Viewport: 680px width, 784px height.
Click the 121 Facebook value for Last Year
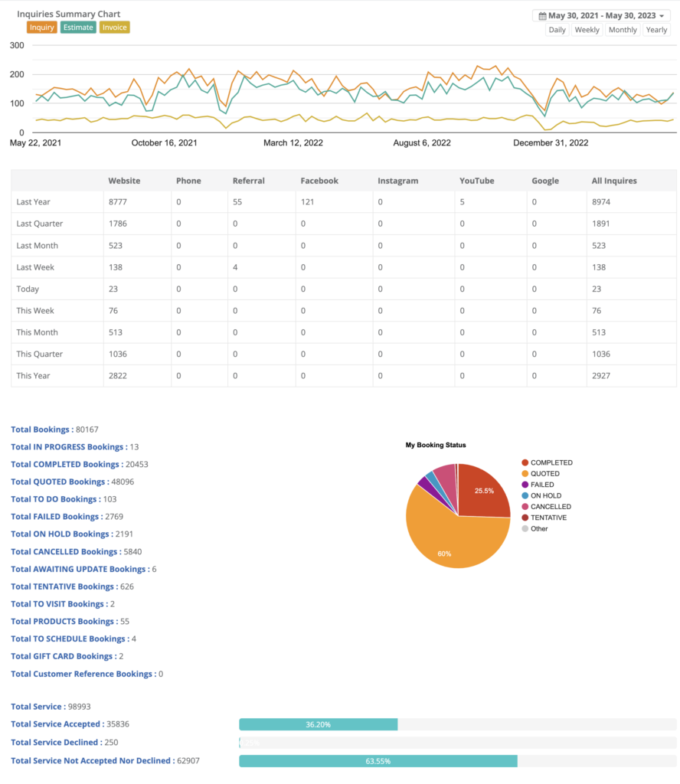click(307, 202)
